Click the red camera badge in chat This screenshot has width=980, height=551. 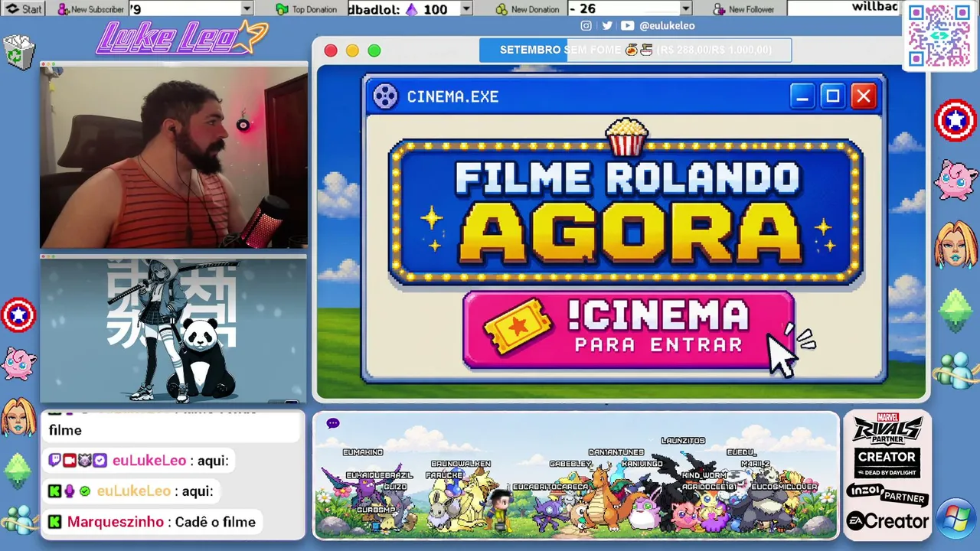tap(69, 461)
